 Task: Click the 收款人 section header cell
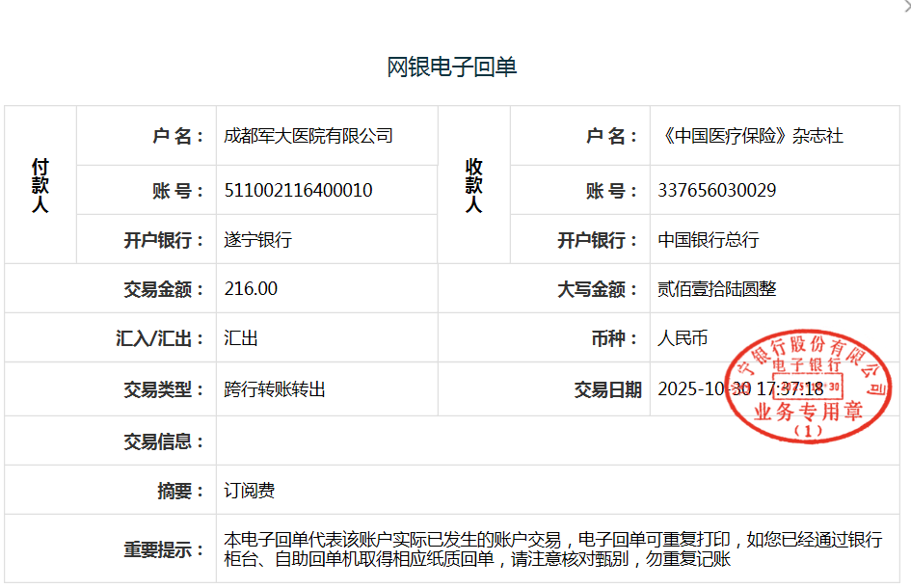473,185
